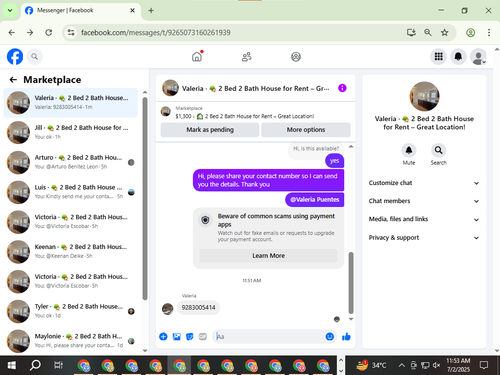The height and width of the screenshot is (375, 500).
Task: Open the Groups icon in top bar
Action: [x=296, y=57]
